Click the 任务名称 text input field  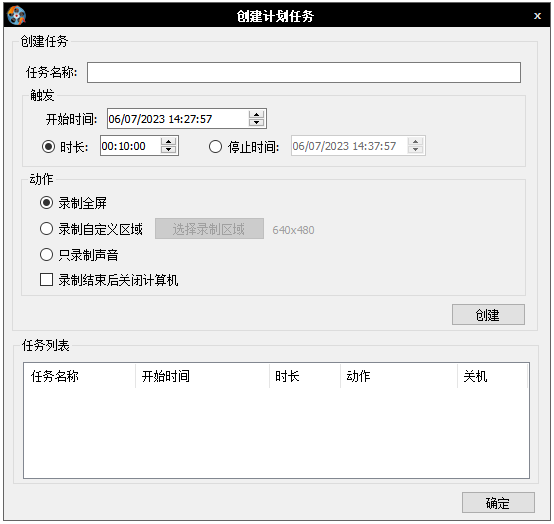[304, 72]
